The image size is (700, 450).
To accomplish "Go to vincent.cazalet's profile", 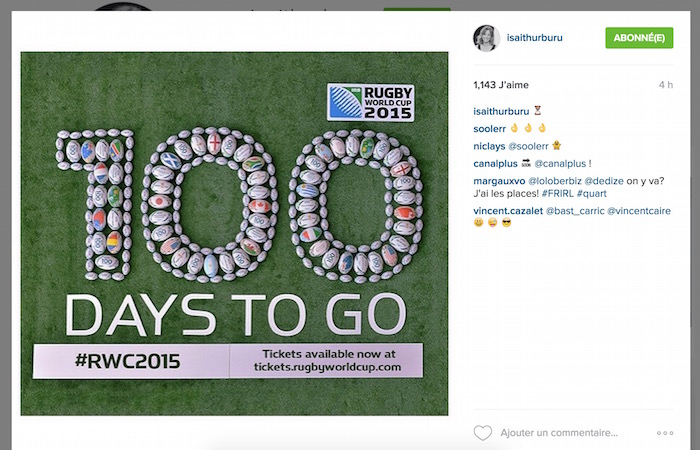I will 509,211.
